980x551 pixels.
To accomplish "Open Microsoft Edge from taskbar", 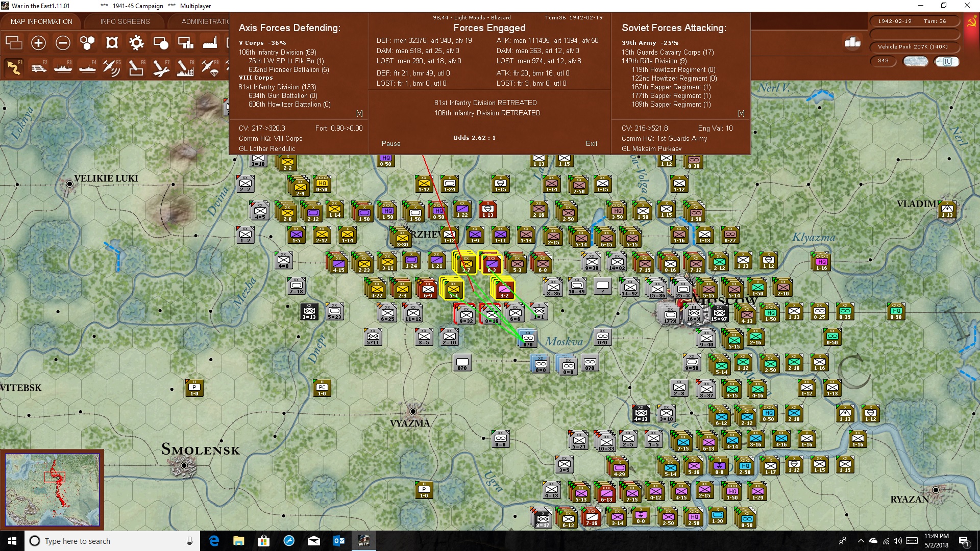I will click(214, 541).
